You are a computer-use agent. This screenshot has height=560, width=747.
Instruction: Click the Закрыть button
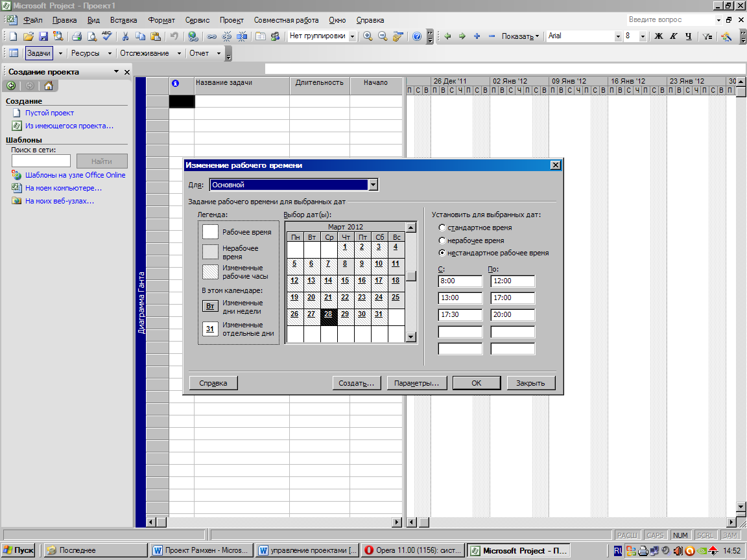(x=530, y=383)
